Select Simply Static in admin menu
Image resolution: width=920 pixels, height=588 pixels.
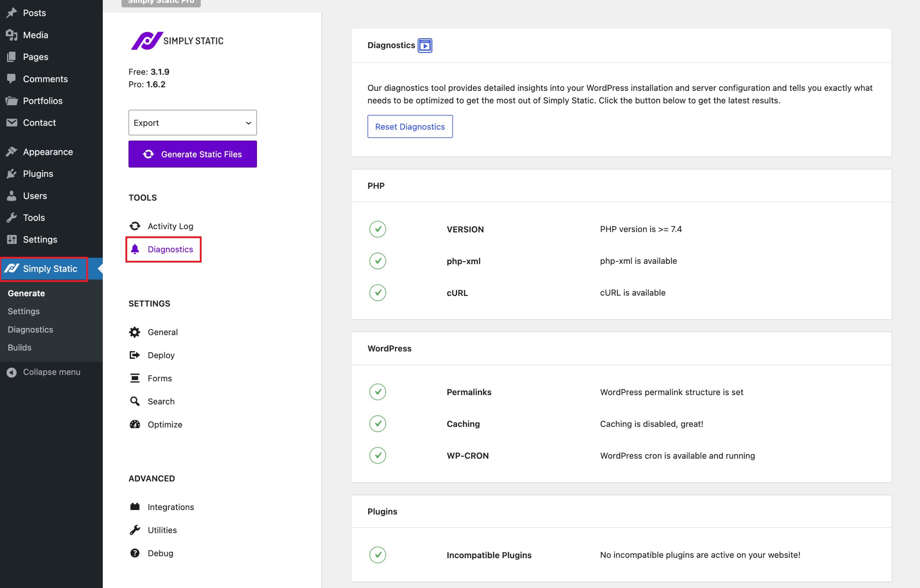pos(51,268)
